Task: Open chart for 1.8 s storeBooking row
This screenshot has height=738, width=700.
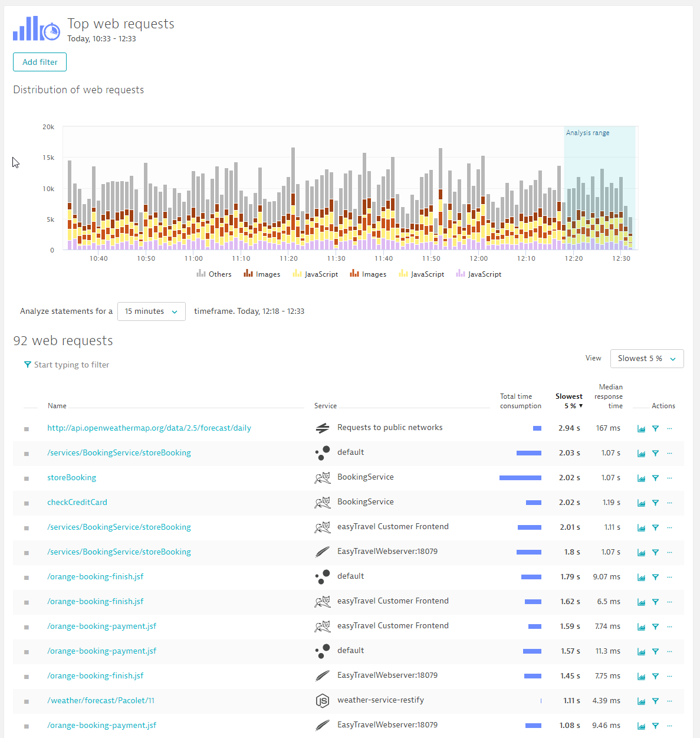Action: 641,553
